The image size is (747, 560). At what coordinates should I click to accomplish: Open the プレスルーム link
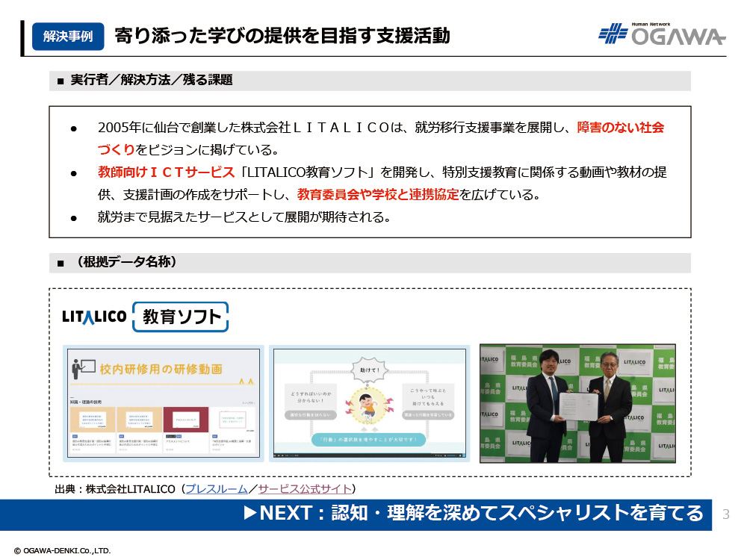[216, 489]
